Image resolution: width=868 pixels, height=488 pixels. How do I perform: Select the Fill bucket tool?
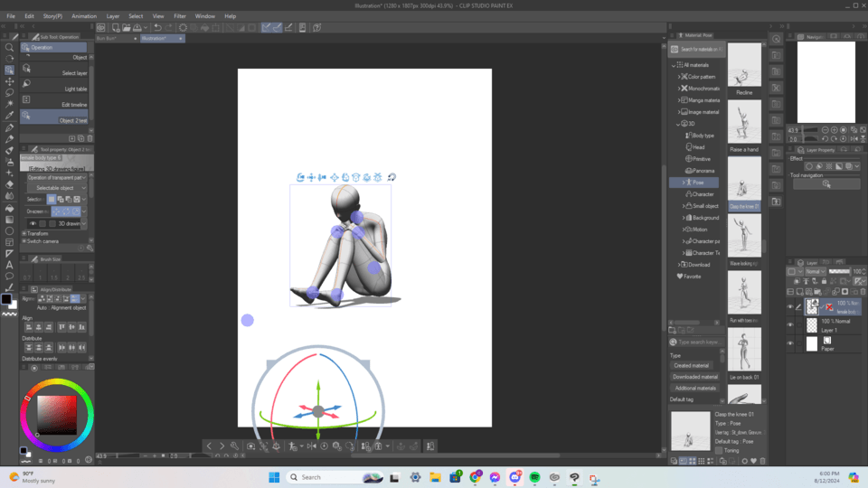(x=9, y=208)
